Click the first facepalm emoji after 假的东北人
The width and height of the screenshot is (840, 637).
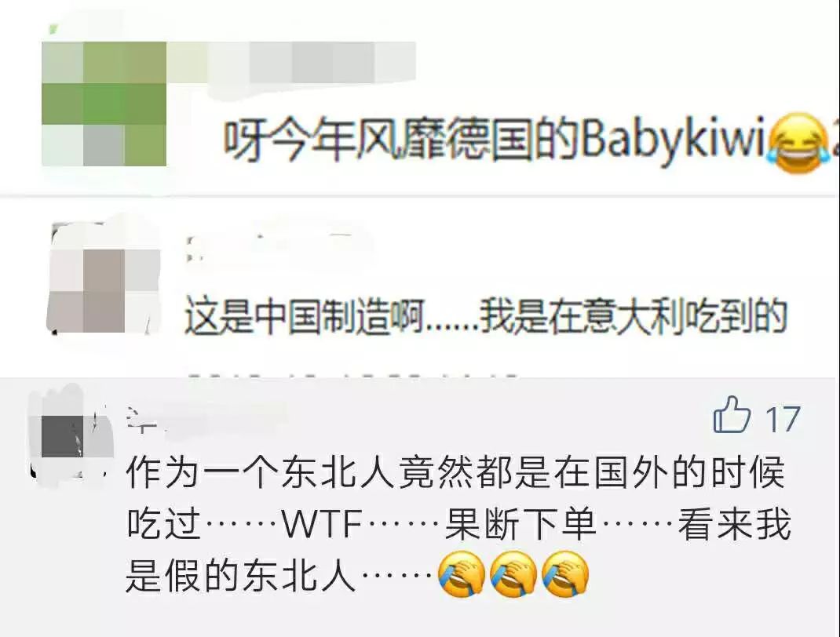point(462,574)
